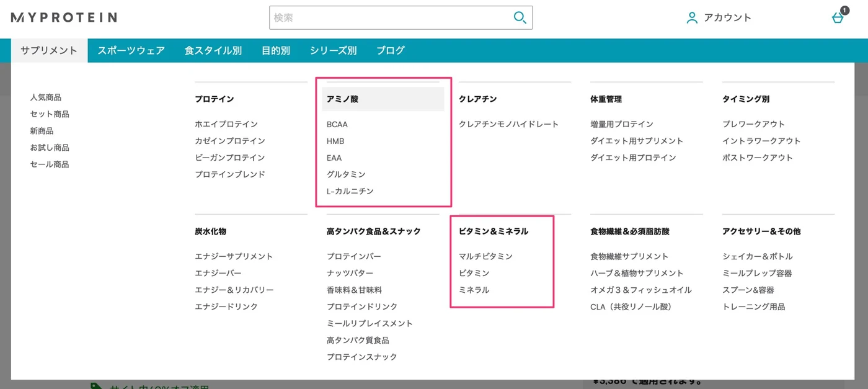The image size is (868, 389).
Task: Click the 高タンパク食品&スナック heading
Action: [374, 231]
